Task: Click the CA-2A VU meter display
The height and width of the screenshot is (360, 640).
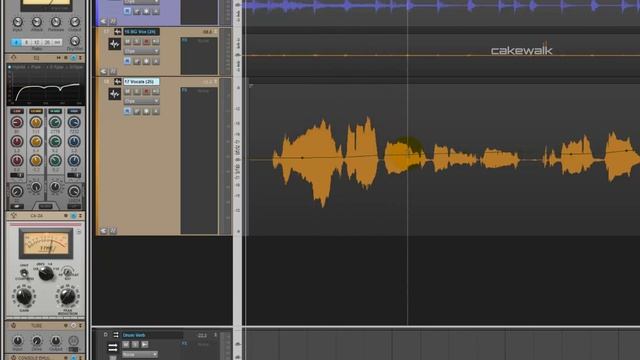Action: coord(46,244)
